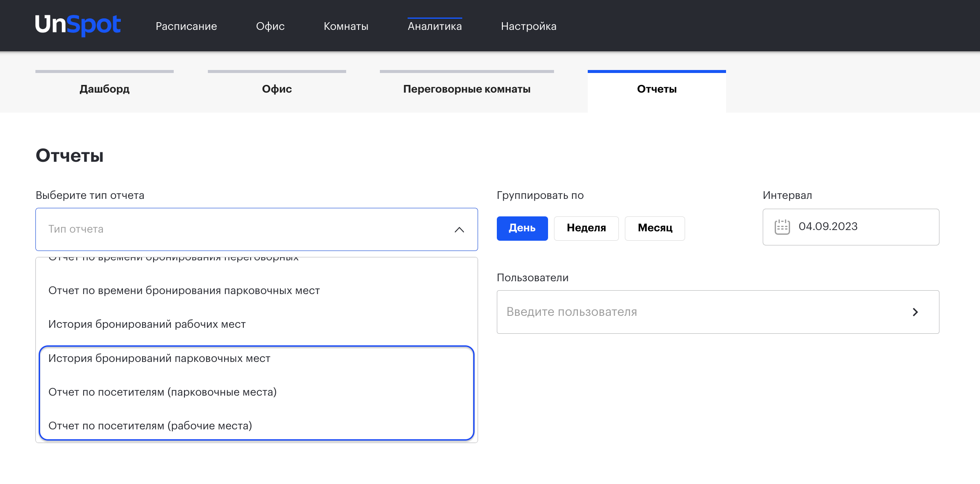Choose История бронирований рабочих мест
This screenshot has height=484, width=980.
[x=257, y=324]
